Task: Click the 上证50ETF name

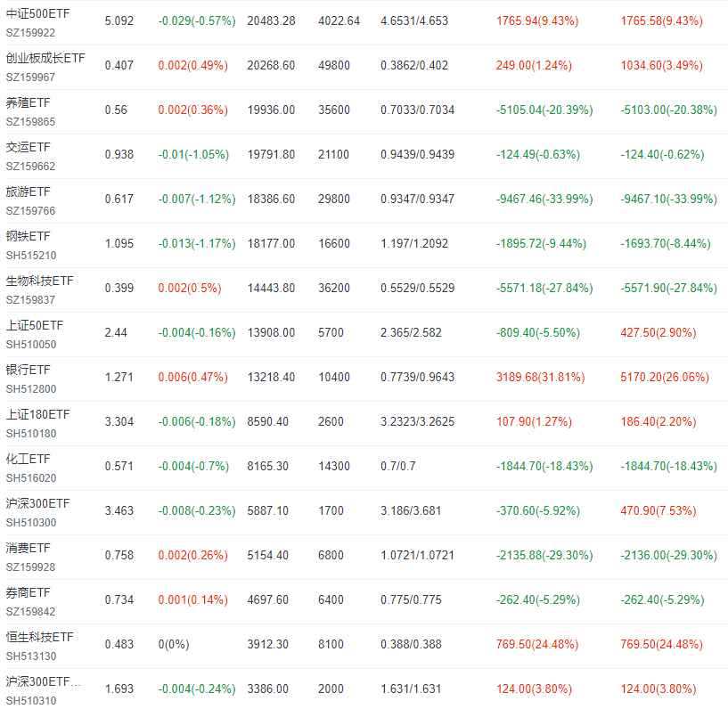Action: click(35, 326)
